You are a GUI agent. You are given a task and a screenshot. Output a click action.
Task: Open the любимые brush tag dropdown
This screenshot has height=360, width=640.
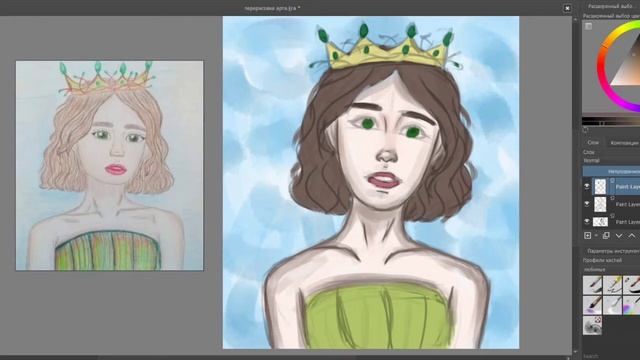(x=611, y=270)
